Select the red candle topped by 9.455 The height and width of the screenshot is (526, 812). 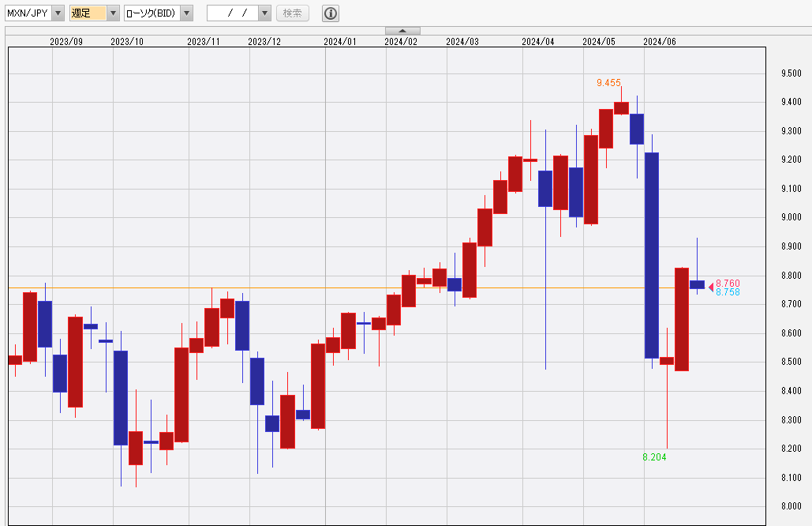(x=622, y=107)
